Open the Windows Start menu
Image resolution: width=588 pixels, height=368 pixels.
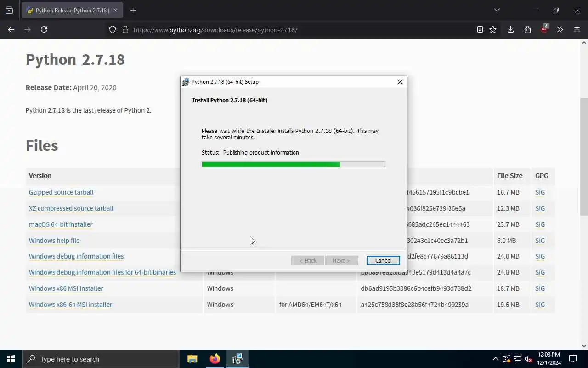(x=11, y=359)
